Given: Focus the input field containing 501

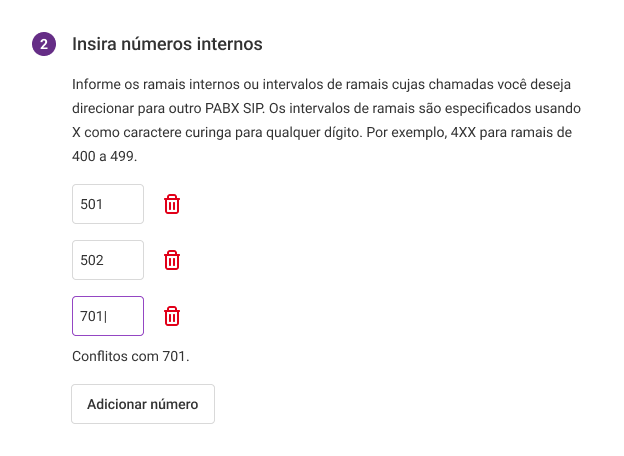Looking at the screenshot, I should pyautogui.click(x=108, y=204).
